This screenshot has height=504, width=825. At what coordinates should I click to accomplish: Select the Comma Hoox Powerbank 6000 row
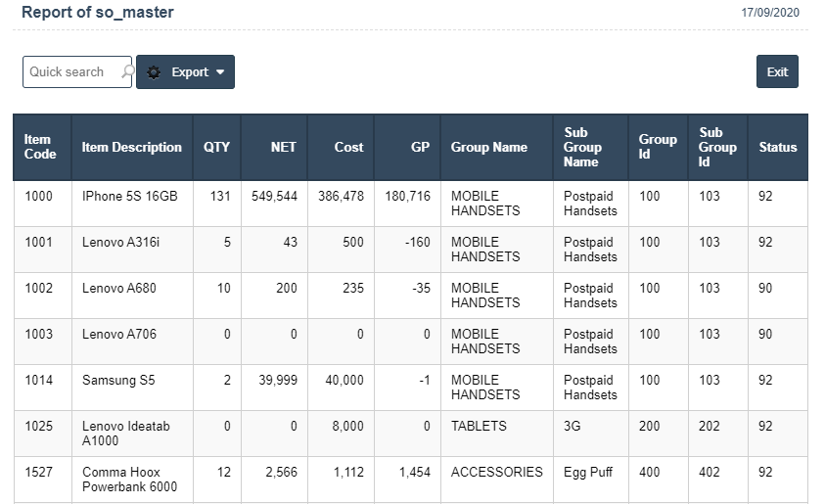(129, 480)
